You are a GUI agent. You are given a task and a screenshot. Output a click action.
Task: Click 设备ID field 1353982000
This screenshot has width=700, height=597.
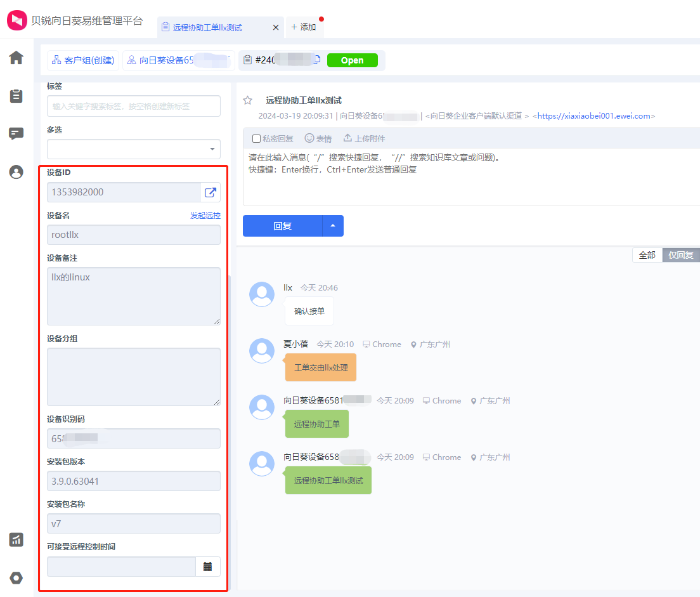[x=124, y=192]
